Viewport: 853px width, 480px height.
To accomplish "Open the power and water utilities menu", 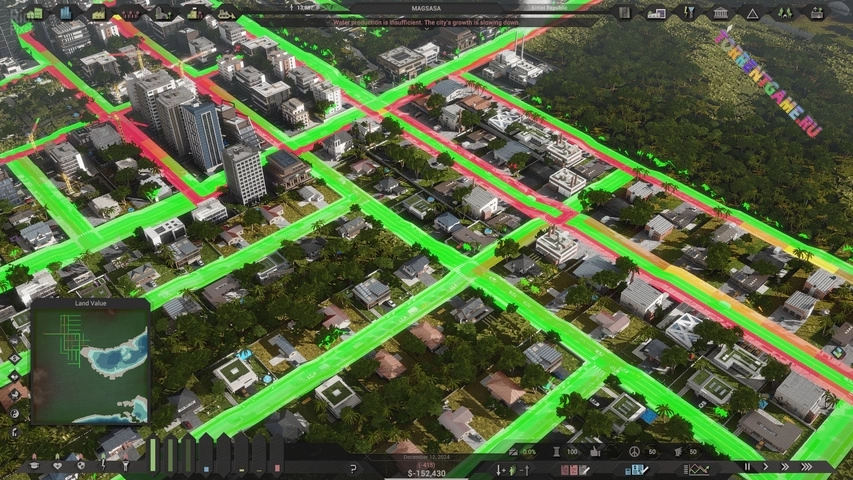I will pos(688,13).
